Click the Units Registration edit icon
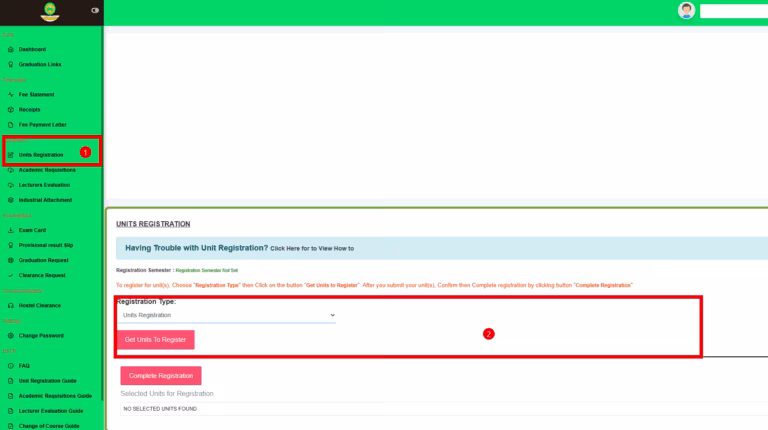The image size is (768, 430). click(11, 155)
